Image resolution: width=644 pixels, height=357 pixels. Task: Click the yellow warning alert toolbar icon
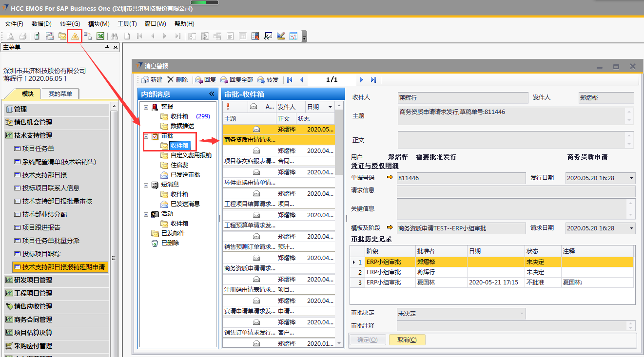75,36
